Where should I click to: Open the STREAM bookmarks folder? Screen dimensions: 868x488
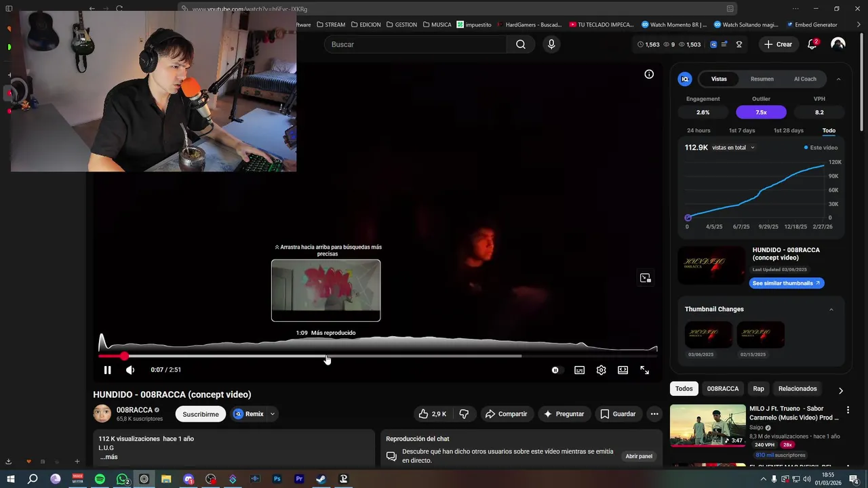(331, 24)
